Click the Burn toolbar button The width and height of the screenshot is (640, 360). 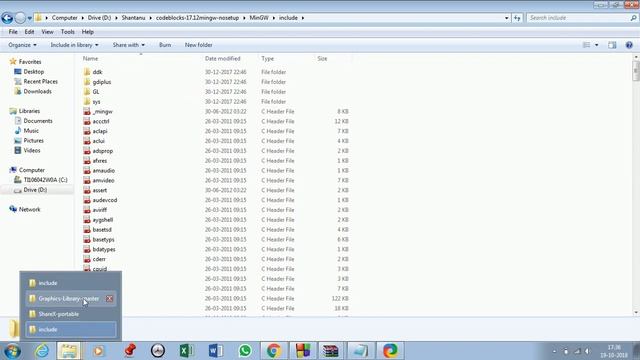tap(165, 45)
